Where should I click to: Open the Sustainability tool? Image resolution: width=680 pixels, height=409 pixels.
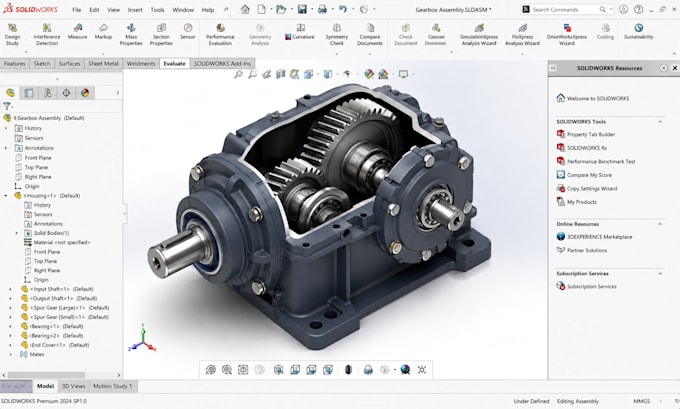639,32
